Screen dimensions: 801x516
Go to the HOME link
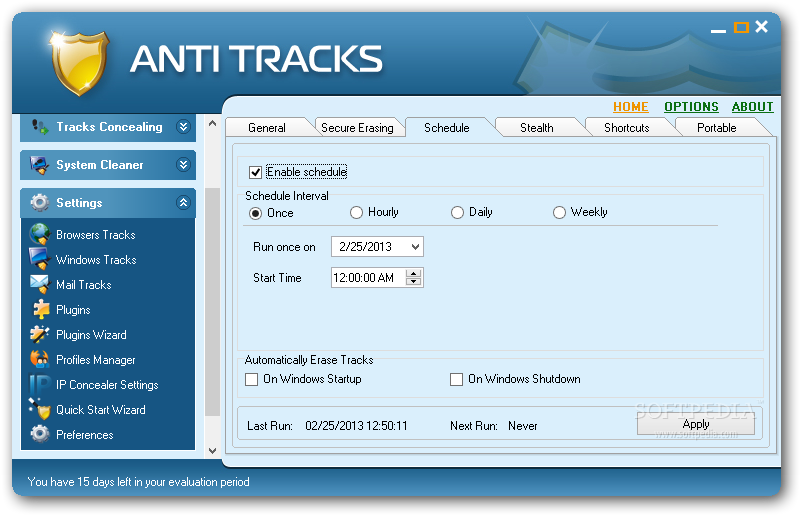[630, 107]
